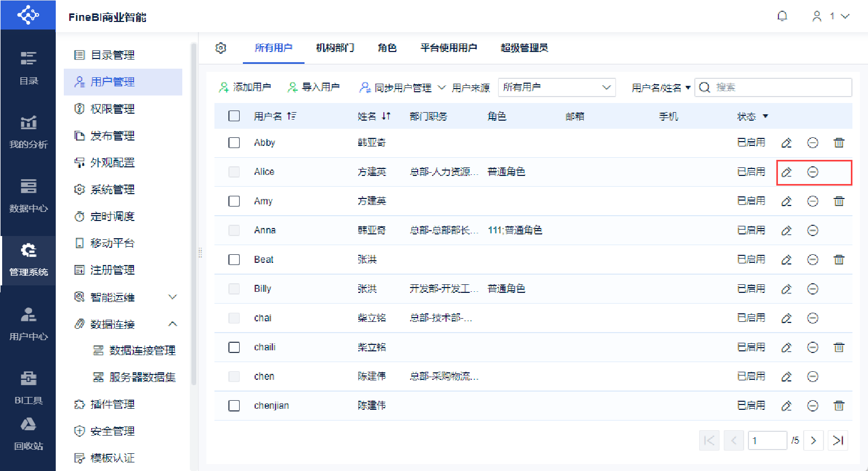Delete user Amy with trash icon

(x=839, y=201)
